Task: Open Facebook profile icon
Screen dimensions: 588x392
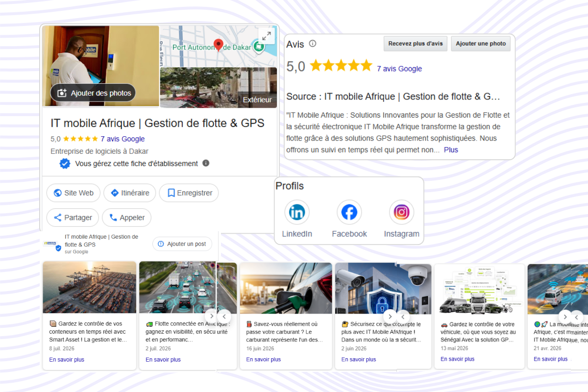Action: (349, 212)
